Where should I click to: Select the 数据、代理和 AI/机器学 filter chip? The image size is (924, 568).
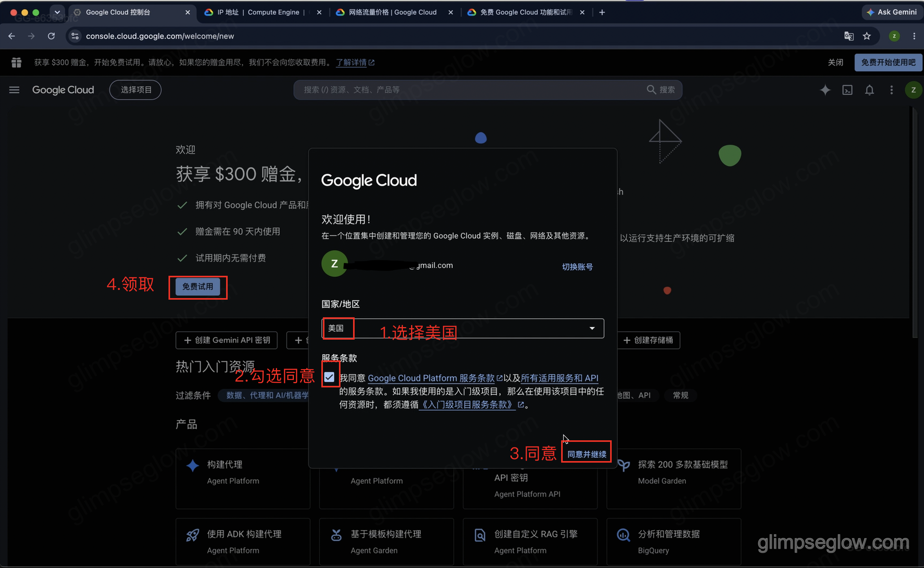[263, 395]
